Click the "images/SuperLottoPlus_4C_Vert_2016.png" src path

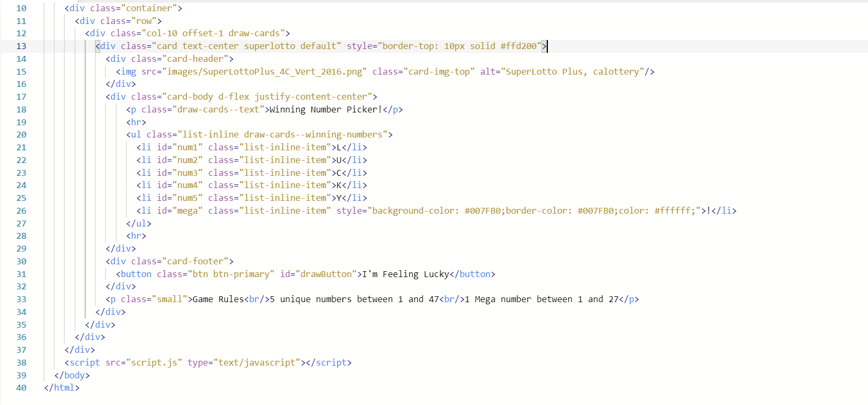(x=265, y=71)
